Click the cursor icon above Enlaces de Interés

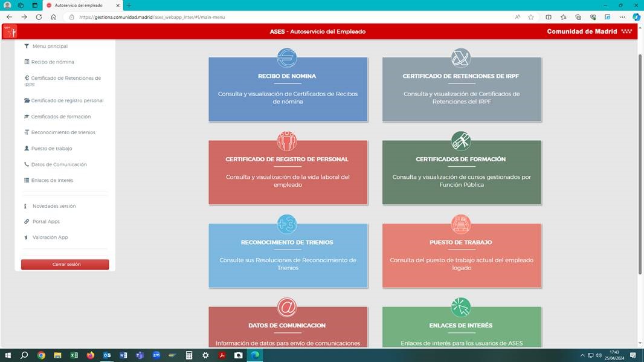click(461, 307)
